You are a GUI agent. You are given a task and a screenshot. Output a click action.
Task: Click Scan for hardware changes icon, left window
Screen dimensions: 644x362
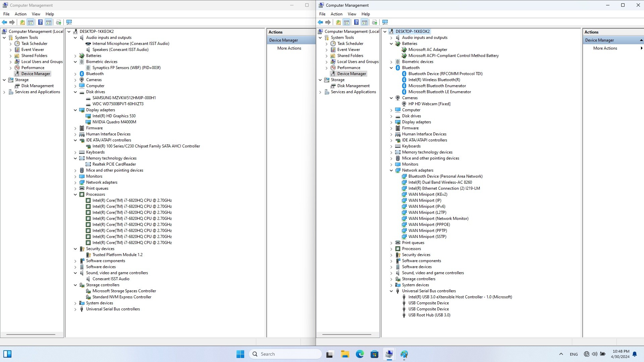click(69, 22)
